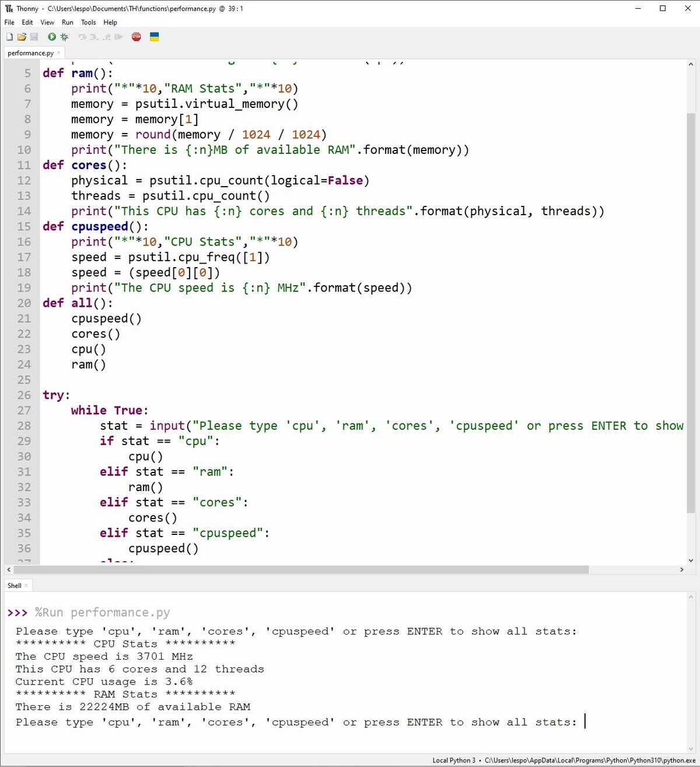Select the performance.py tab

pos(29,52)
